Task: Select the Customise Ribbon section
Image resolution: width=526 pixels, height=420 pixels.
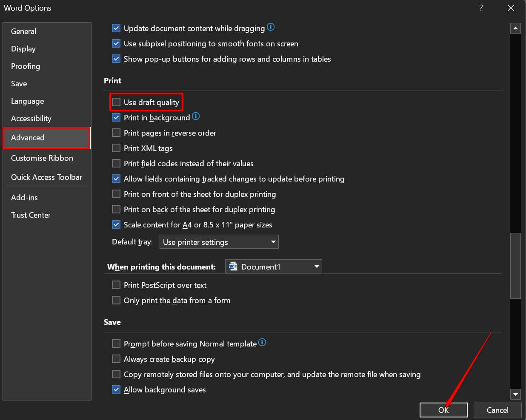Action: [42, 158]
